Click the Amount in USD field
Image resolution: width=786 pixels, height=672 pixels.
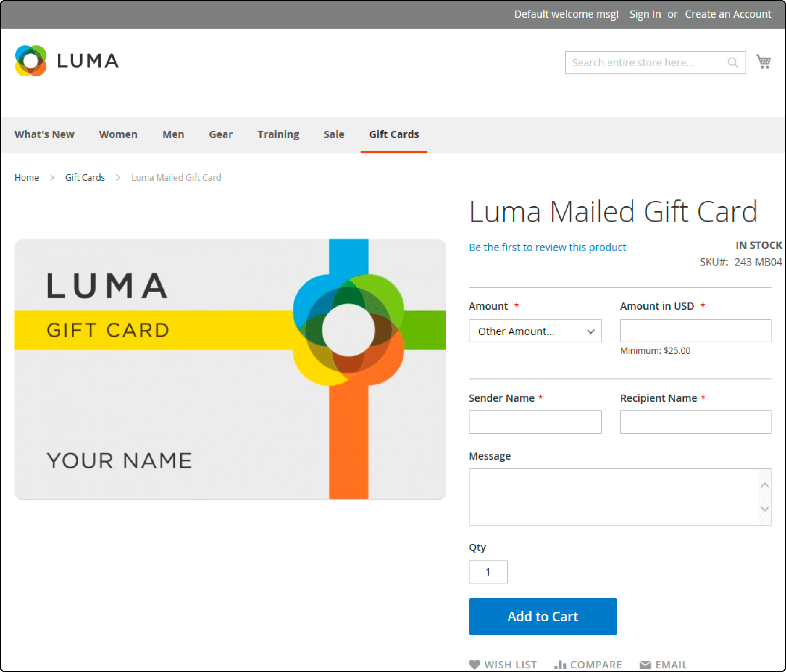(x=695, y=331)
